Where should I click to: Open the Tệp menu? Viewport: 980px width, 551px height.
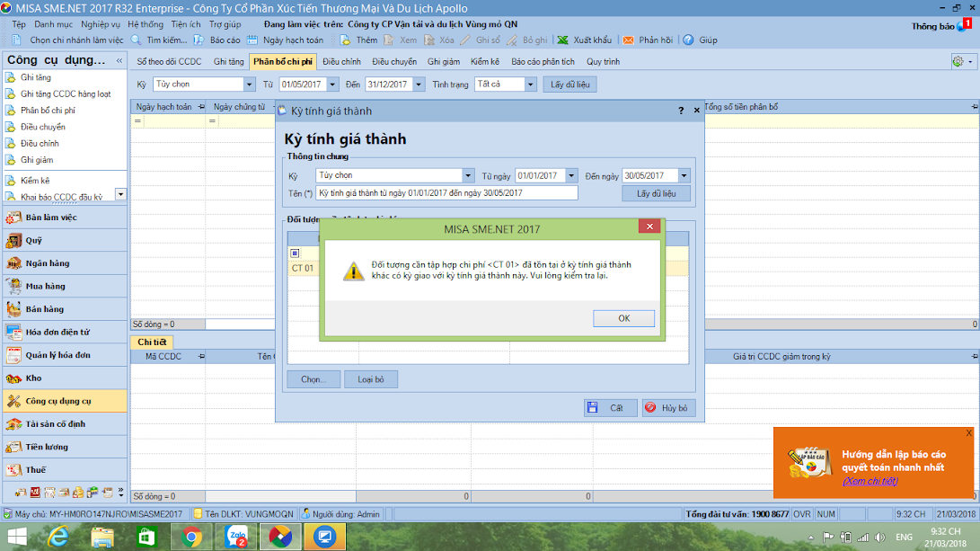pos(19,24)
